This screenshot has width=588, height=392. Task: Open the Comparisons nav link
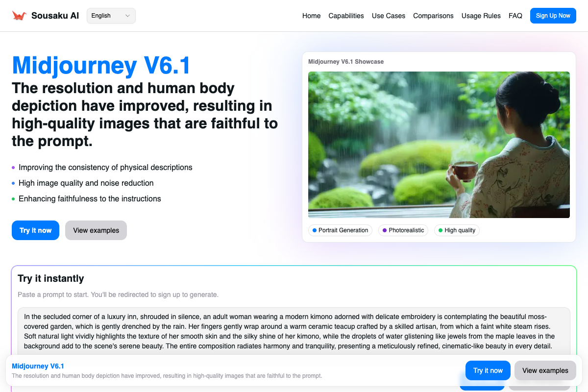tap(433, 16)
